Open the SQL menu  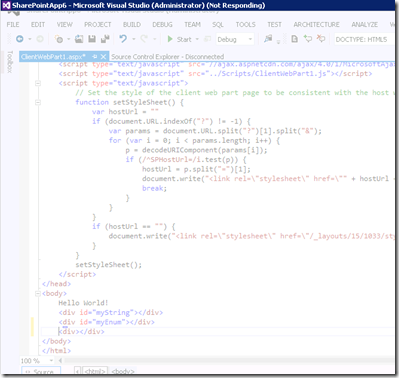click(x=218, y=24)
